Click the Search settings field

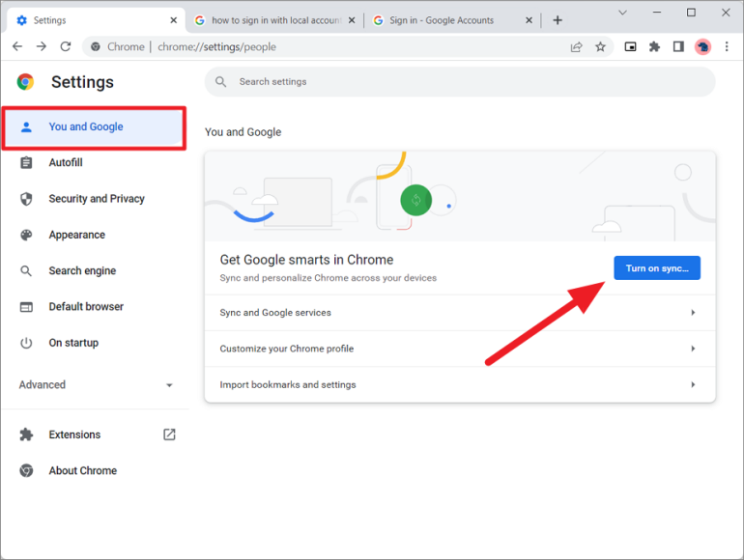pyautogui.click(x=459, y=82)
